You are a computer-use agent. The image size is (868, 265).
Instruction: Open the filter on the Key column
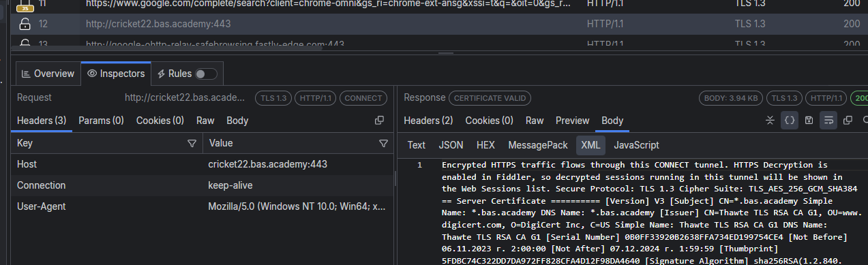(192, 143)
